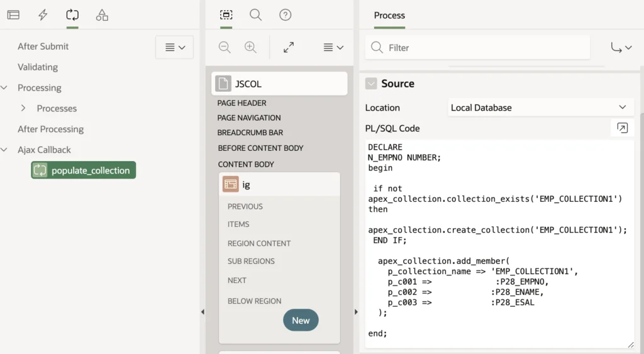Click the code textarea resize handle

pos(630,345)
